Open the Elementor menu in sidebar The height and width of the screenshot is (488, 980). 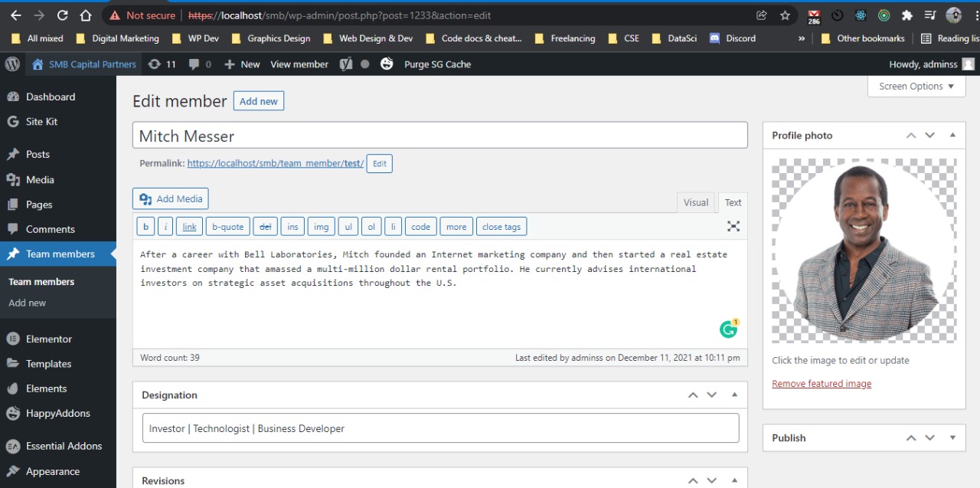tap(47, 339)
